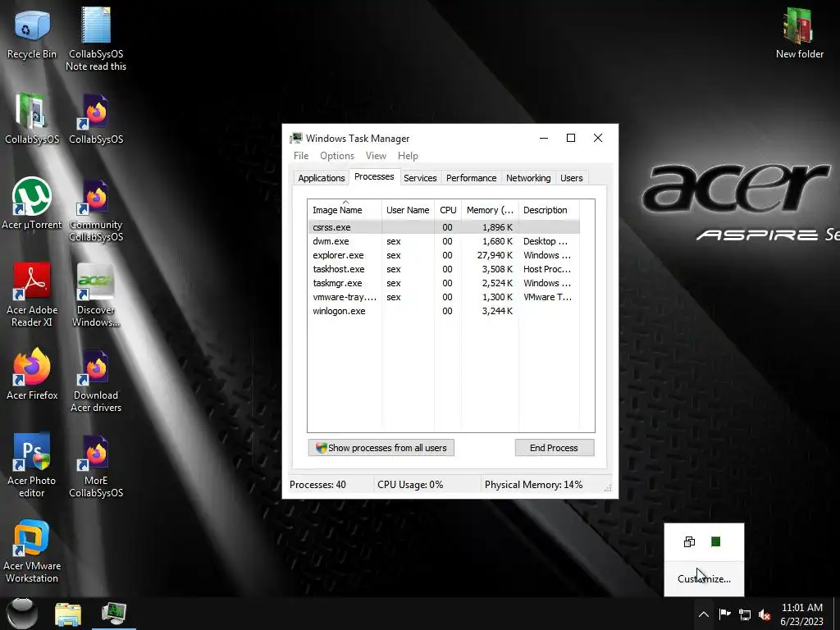Sort by User Name column
The width and height of the screenshot is (840, 630).
(x=408, y=210)
